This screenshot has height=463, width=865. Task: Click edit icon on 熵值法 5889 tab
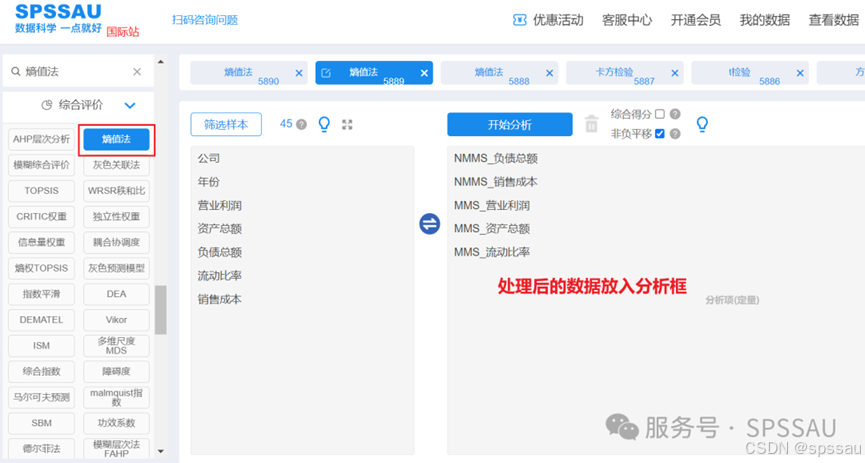click(x=326, y=73)
